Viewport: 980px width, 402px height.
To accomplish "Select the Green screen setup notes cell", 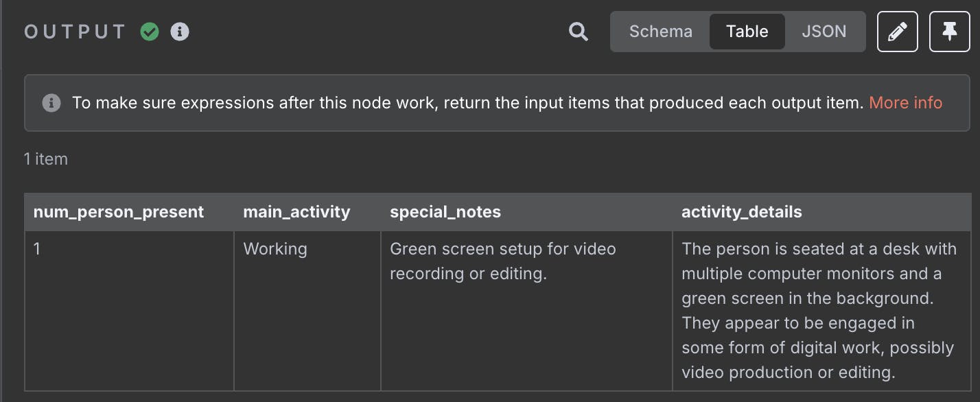I will (x=526, y=311).
